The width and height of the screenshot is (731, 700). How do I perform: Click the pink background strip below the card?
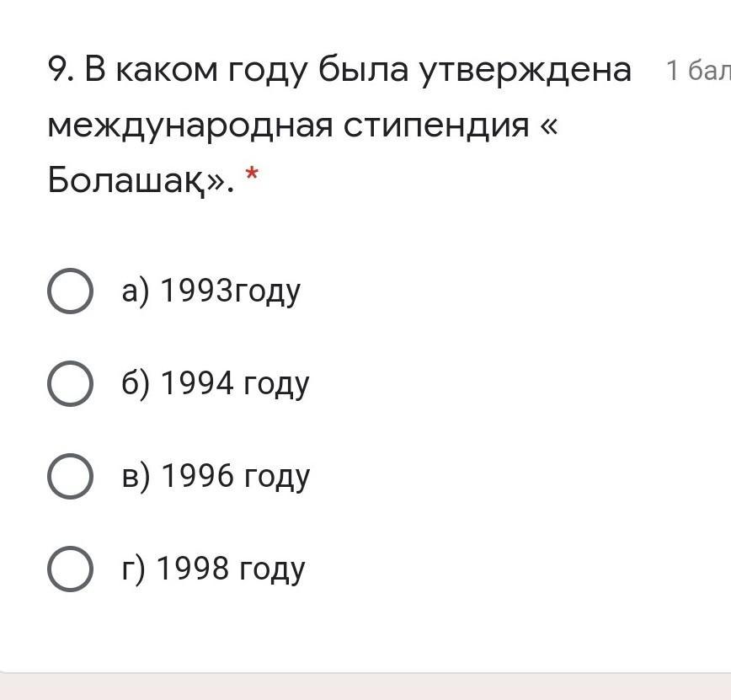pos(365,689)
